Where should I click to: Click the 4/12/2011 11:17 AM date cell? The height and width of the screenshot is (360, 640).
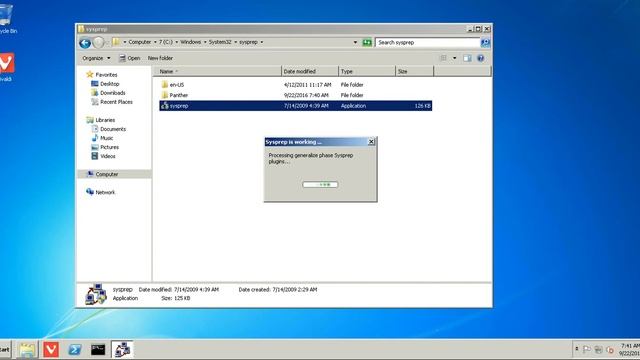coord(307,84)
